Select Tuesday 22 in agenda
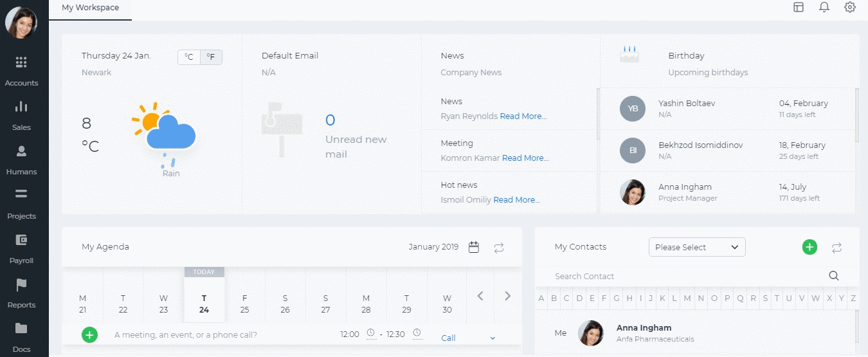868x357 pixels. (123, 304)
